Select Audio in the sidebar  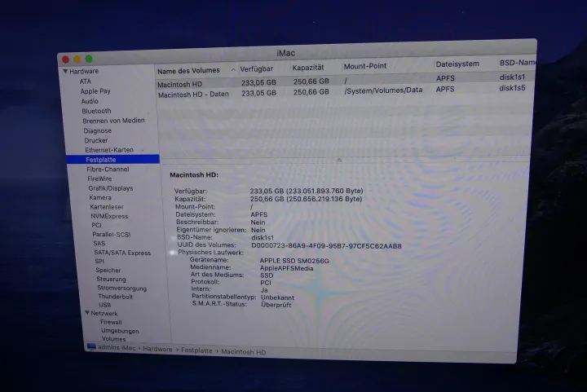click(90, 101)
